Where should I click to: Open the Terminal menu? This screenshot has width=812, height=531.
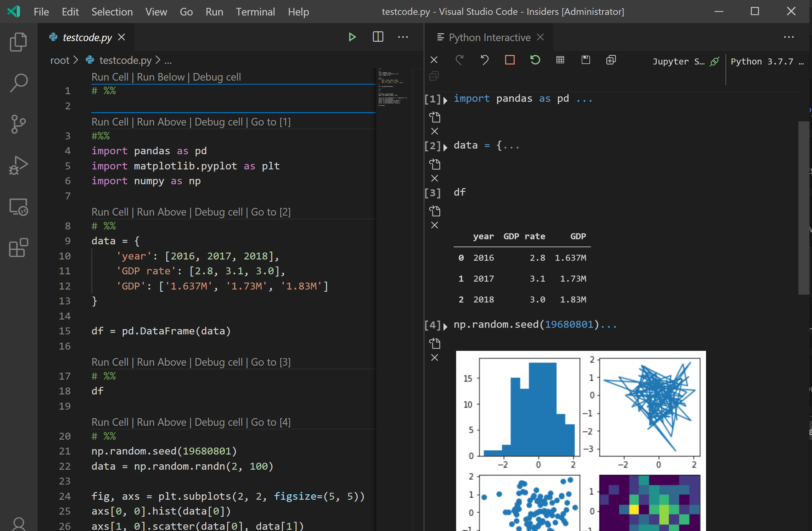(255, 12)
